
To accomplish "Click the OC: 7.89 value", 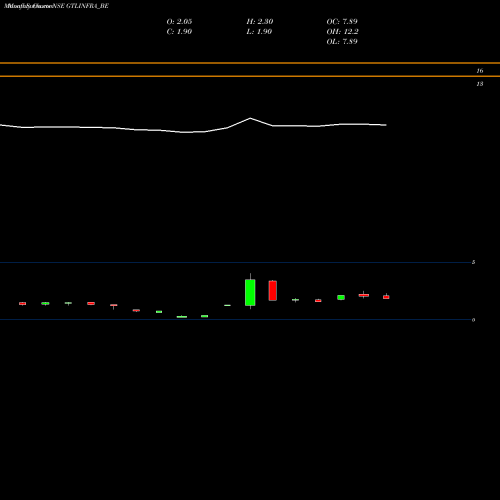I will [x=342, y=22].
